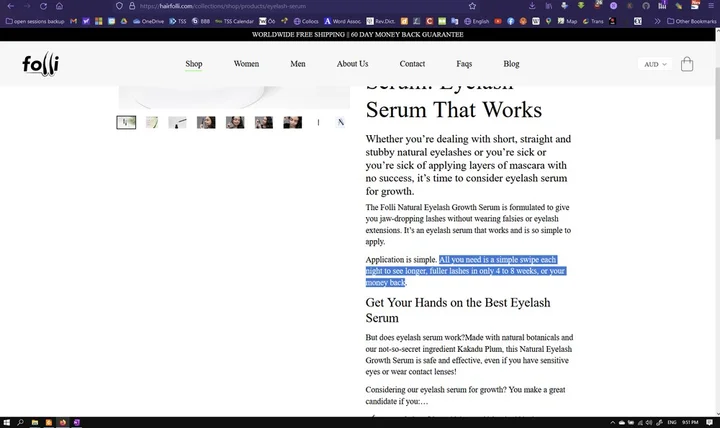Viewport: 720px width, 428px height.
Task: Click the page vertical scrollbar thumb
Action: [717, 103]
